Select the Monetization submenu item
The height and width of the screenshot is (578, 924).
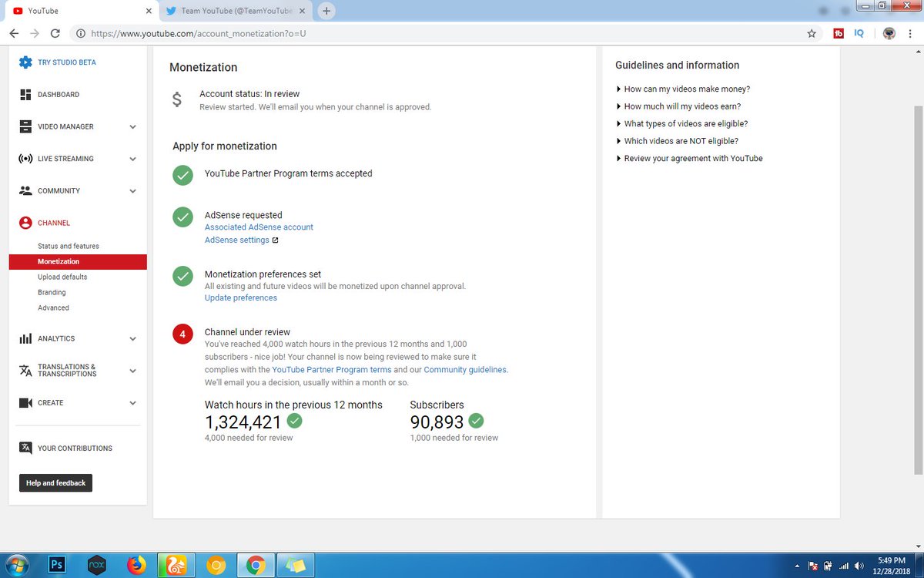click(x=78, y=262)
